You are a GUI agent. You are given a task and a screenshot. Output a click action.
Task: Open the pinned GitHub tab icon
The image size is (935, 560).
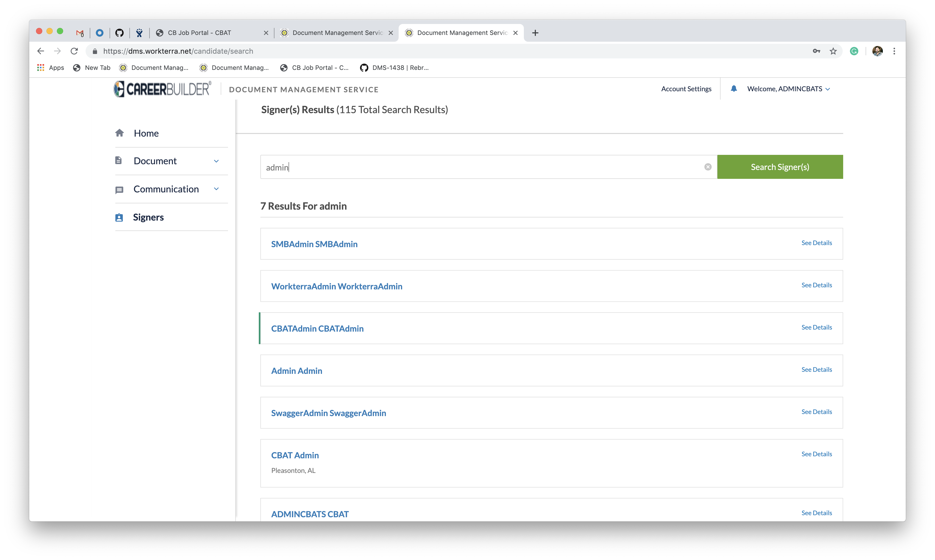pos(119,33)
